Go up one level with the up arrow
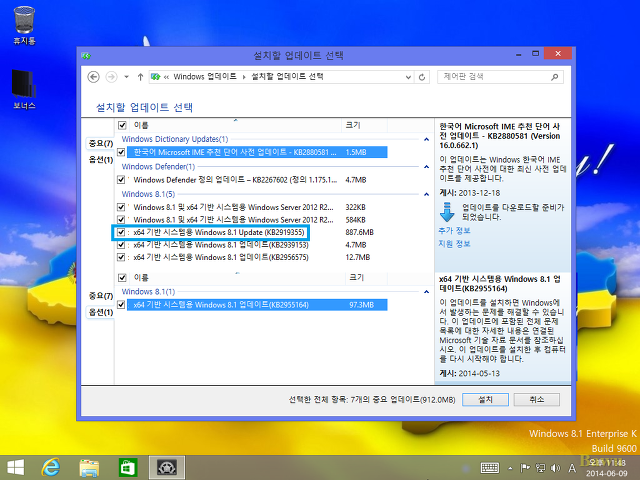 140,77
